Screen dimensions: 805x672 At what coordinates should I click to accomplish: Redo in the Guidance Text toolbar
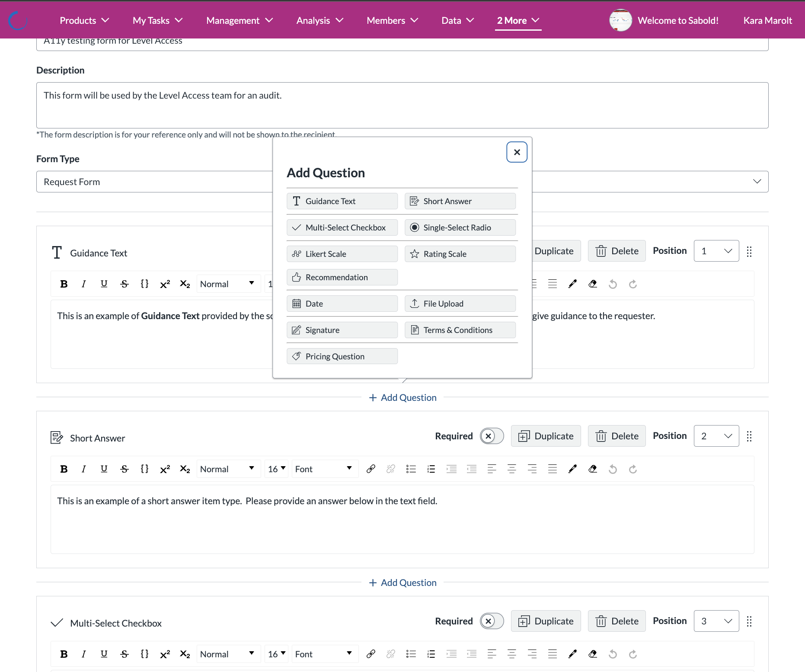633,284
